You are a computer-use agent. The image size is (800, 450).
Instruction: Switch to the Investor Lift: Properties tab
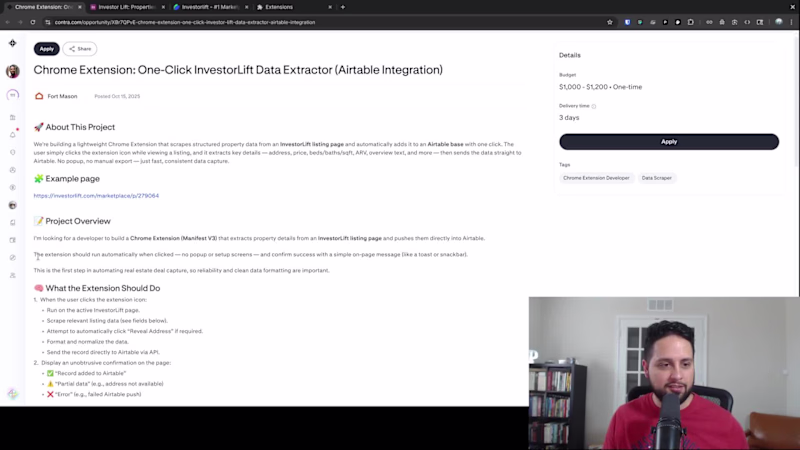pyautogui.click(x=127, y=7)
